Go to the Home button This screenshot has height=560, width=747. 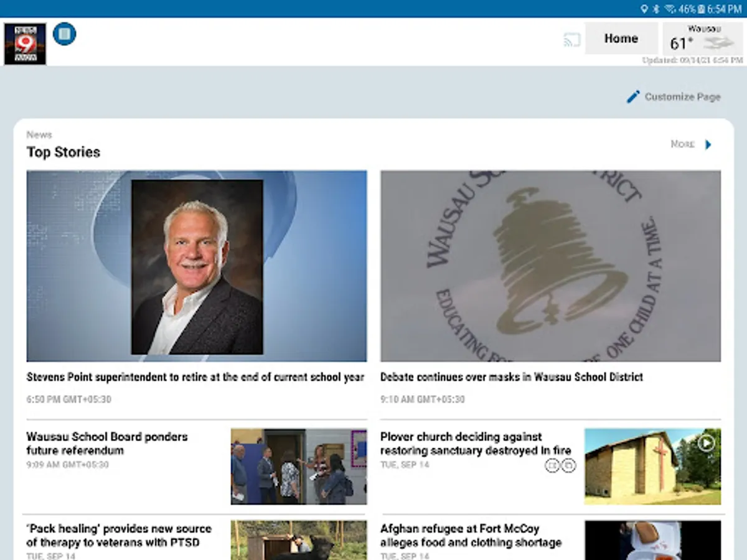point(621,39)
